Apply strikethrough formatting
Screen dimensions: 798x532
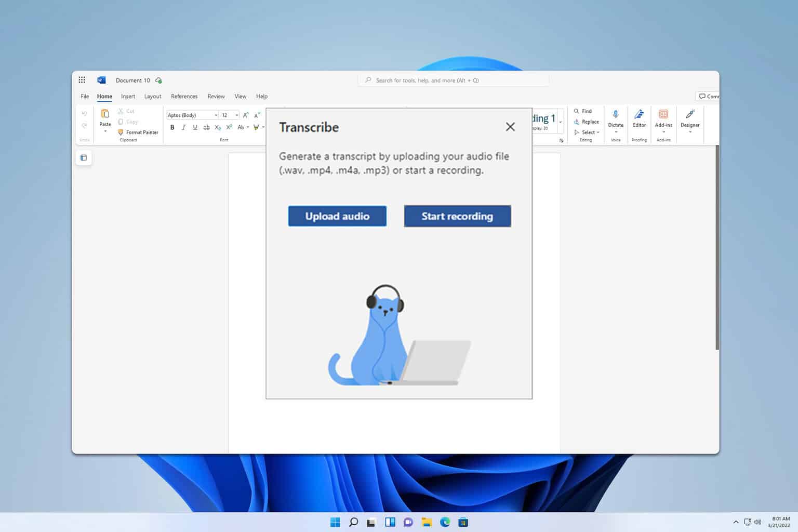[x=206, y=127]
